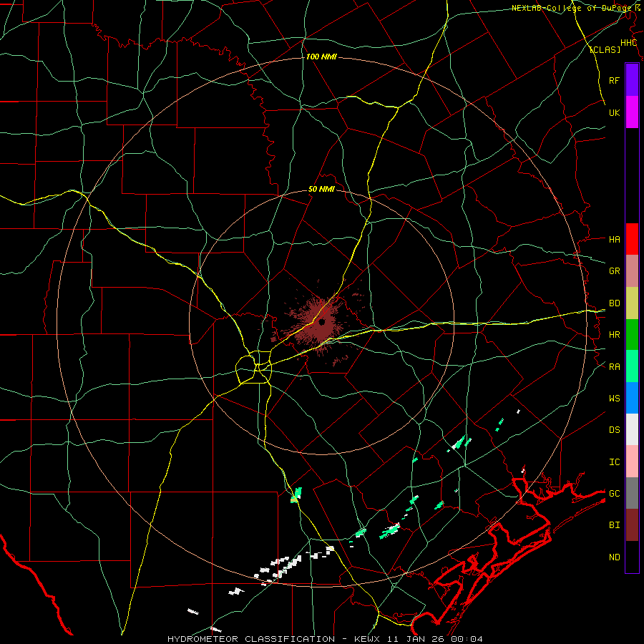Click the UK legend label

pos(615,112)
